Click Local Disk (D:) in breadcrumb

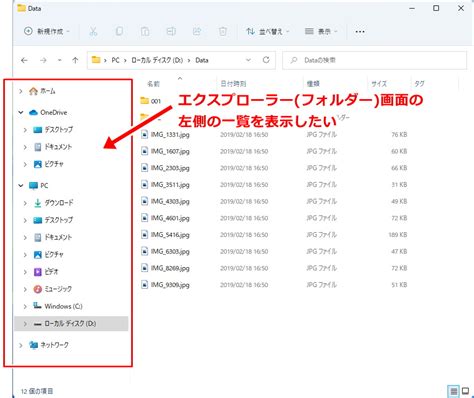[157, 60]
